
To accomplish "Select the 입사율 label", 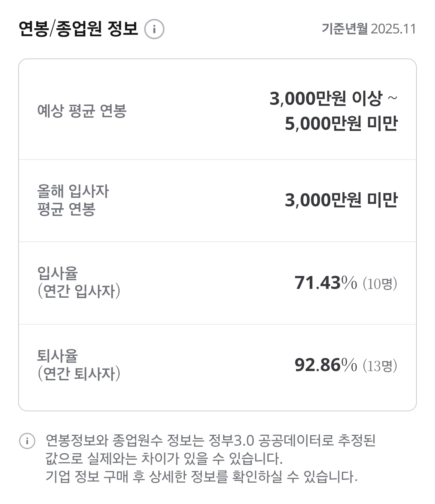I will pos(57,273).
